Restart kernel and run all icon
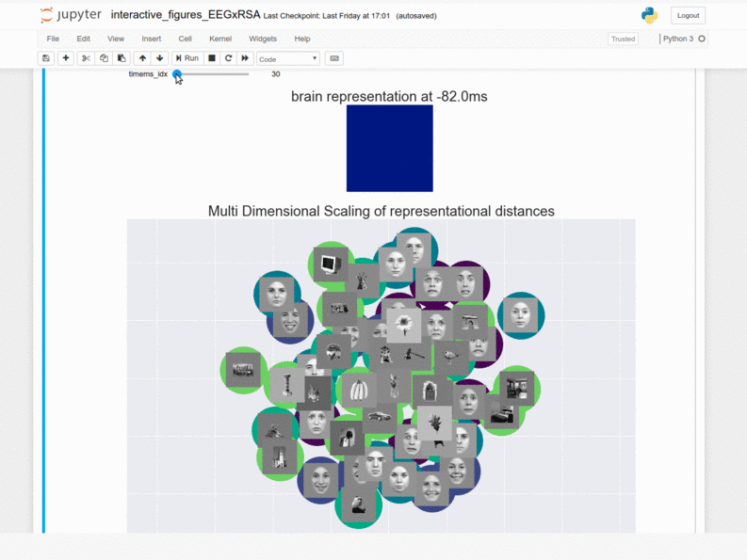747x560 pixels. coord(245,58)
